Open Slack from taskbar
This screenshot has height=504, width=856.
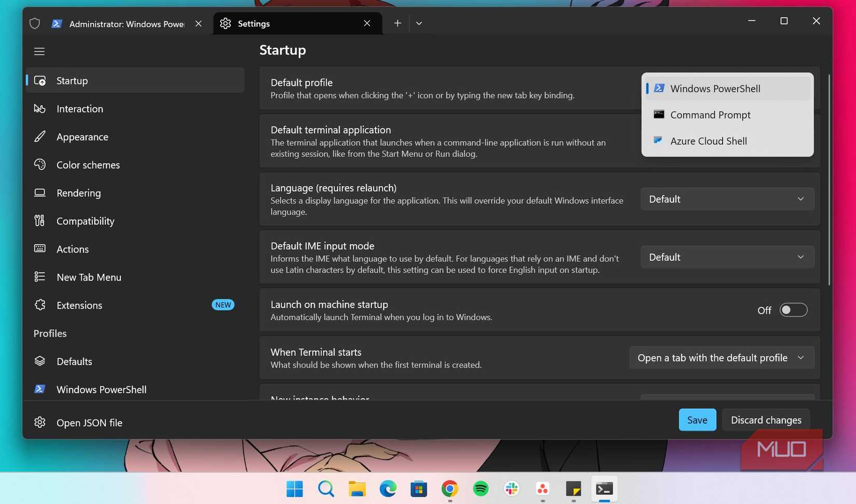pos(512,488)
